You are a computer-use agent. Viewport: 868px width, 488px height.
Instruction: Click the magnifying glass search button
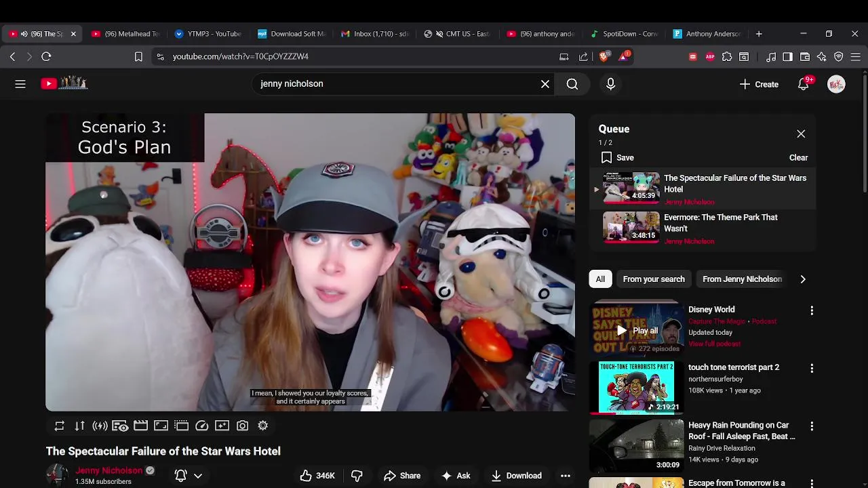point(572,84)
